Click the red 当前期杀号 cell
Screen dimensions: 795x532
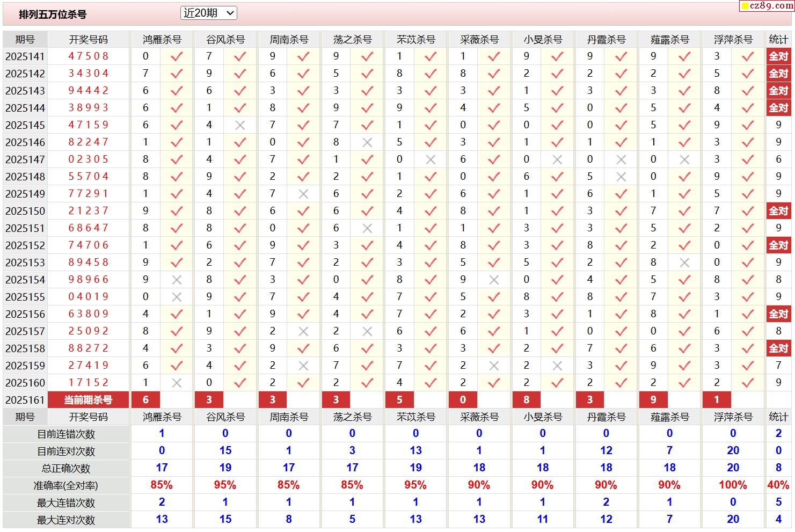point(88,400)
